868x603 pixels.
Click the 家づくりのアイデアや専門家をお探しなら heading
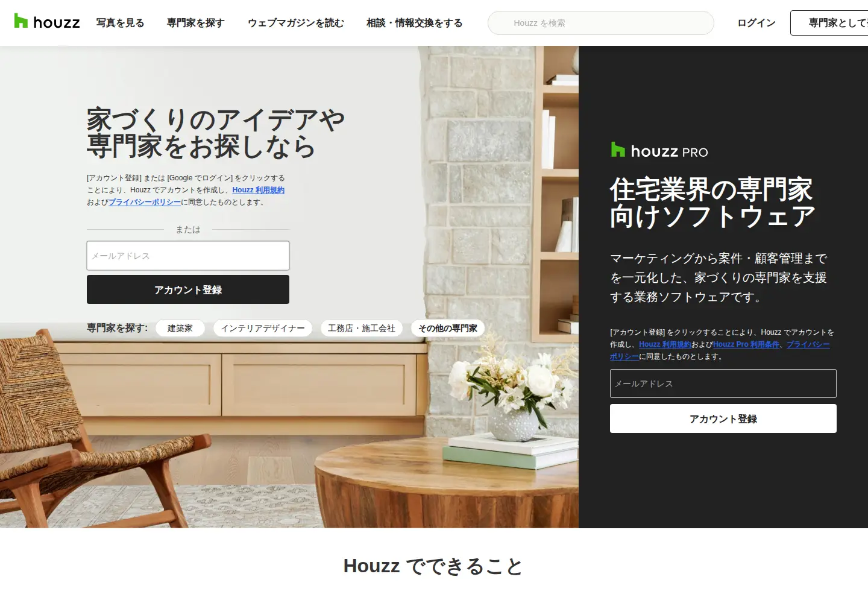pyautogui.click(x=216, y=133)
